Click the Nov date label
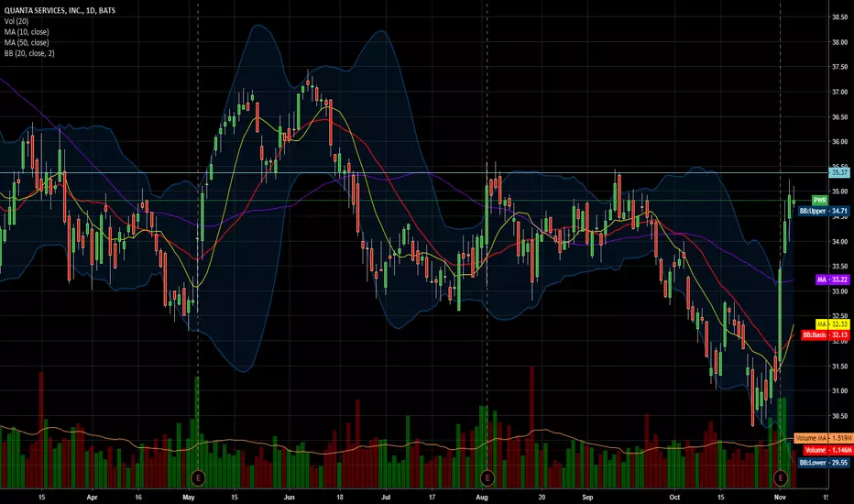This screenshot has height=504, width=854. [x=780, y=497]
